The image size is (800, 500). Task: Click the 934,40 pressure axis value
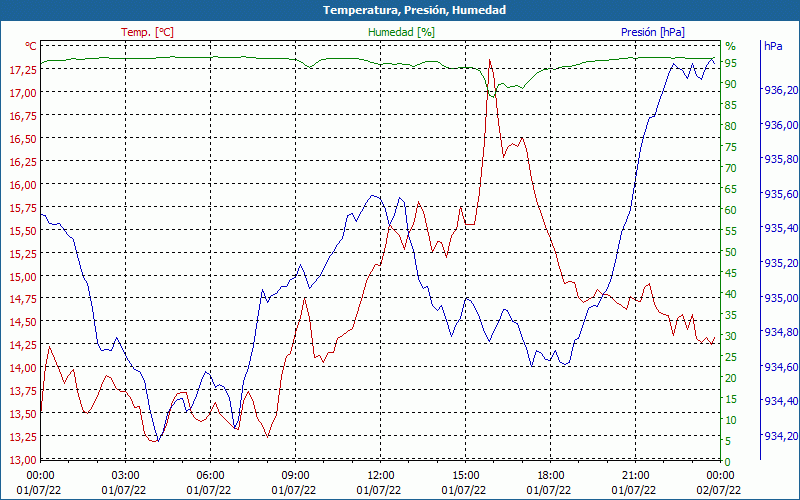click(x=781, y=401)
